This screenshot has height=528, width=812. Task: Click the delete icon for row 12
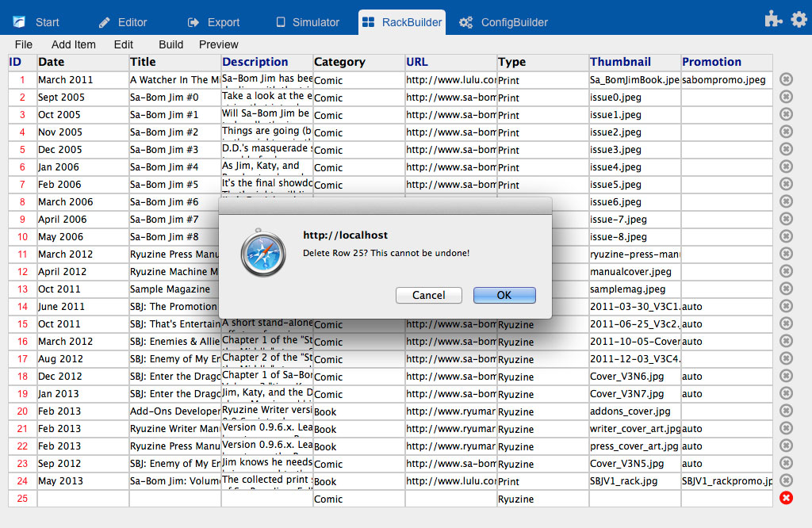pos(786,271)
